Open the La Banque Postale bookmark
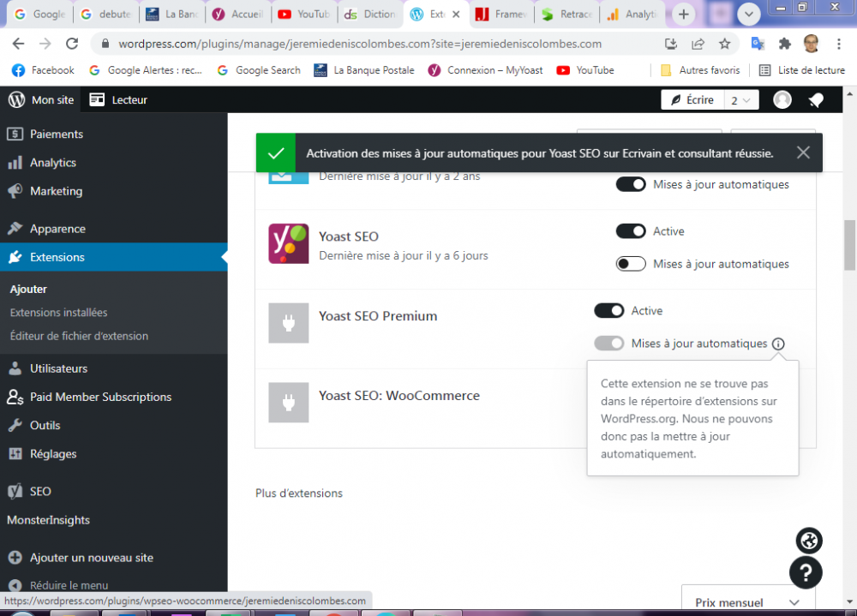The height and width of the screenshot is (616, 857). [364, 70]
